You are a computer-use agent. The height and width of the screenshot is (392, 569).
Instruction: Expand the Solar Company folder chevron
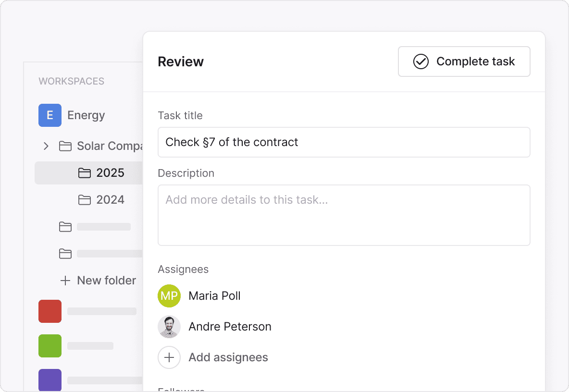46,146
